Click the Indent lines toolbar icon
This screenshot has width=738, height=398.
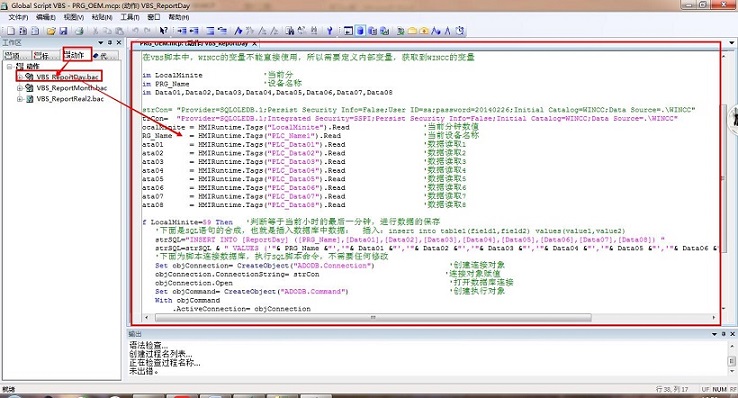[181, 31]
